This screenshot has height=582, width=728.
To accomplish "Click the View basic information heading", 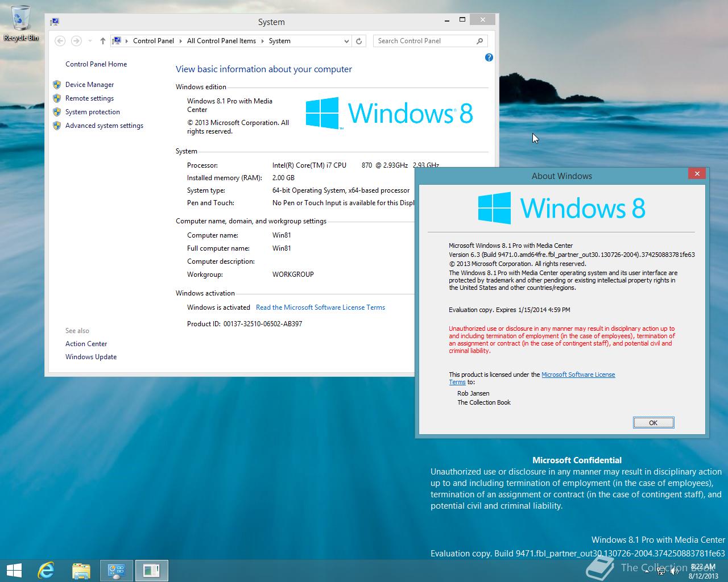I will tap(264, 69).
